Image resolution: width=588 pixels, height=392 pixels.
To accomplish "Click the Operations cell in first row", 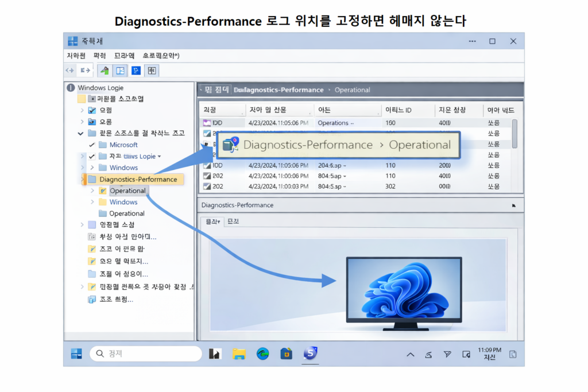I will click(x=335, y=123).
